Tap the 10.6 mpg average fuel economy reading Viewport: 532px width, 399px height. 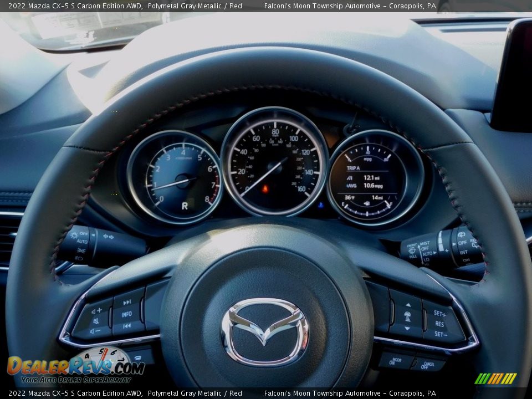click(x=373, y=186)
